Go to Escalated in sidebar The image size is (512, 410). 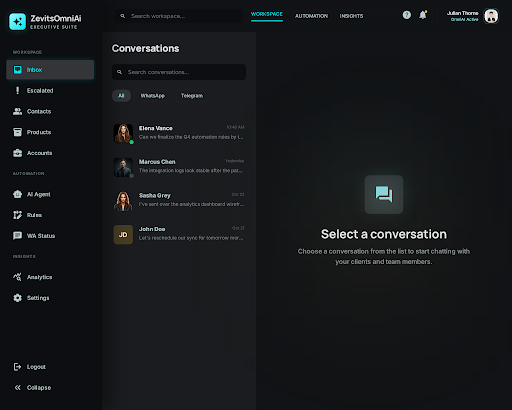tap(40, 90)
